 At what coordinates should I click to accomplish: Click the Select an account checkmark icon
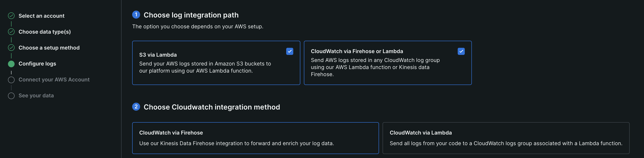pos(11,16)
